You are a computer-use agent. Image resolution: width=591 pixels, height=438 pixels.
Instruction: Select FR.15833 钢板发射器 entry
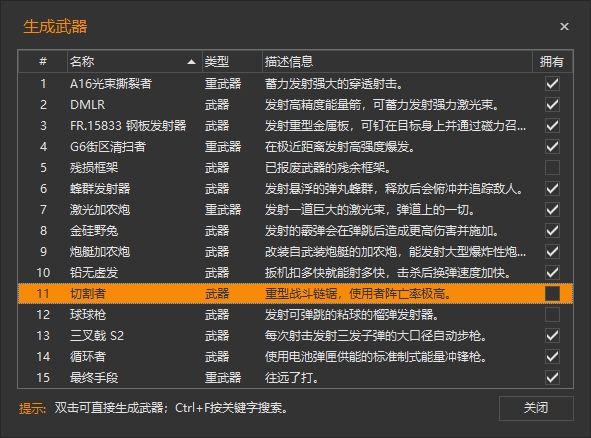pos(295,126)
